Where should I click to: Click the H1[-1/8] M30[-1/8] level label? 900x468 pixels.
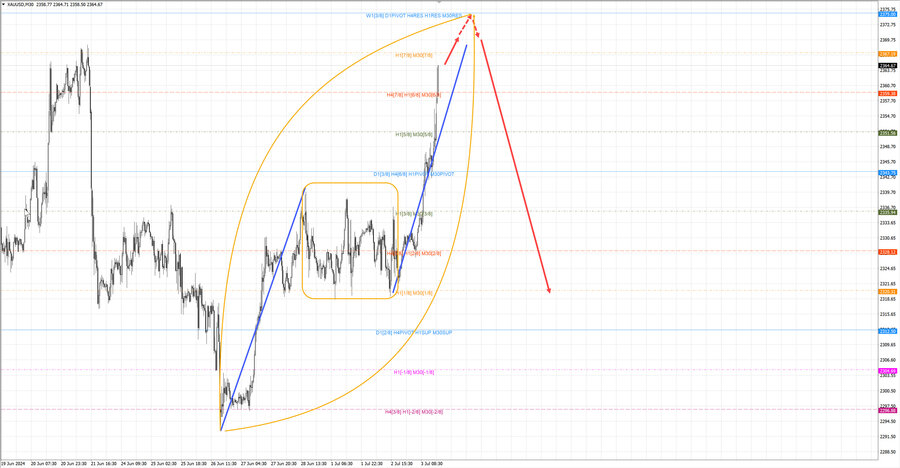(x=414, y=372)
